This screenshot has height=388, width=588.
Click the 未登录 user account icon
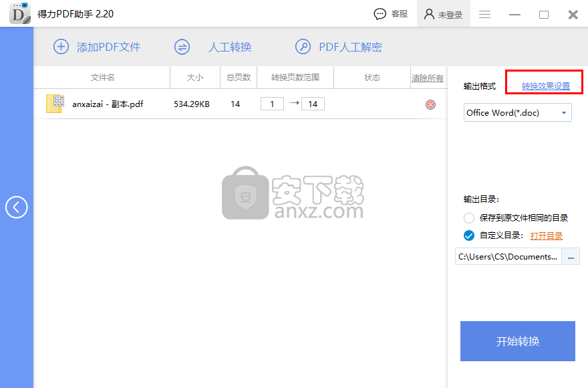pos(429,14)
